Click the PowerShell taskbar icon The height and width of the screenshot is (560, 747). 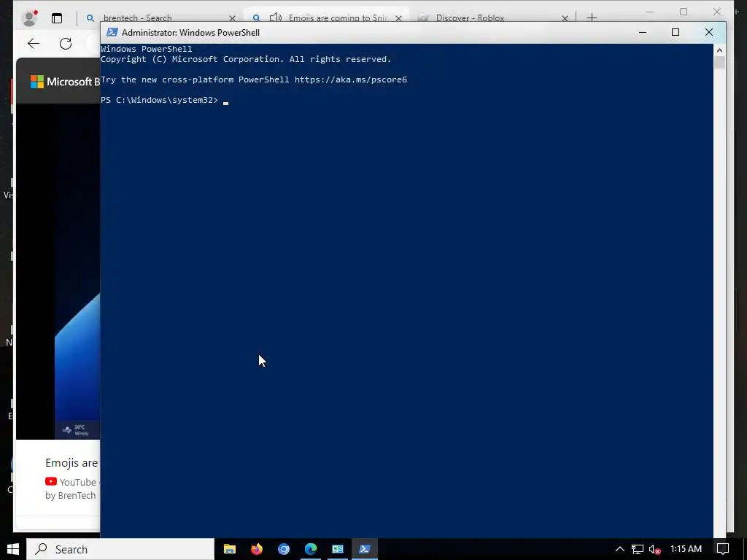(x=365, y=549)
